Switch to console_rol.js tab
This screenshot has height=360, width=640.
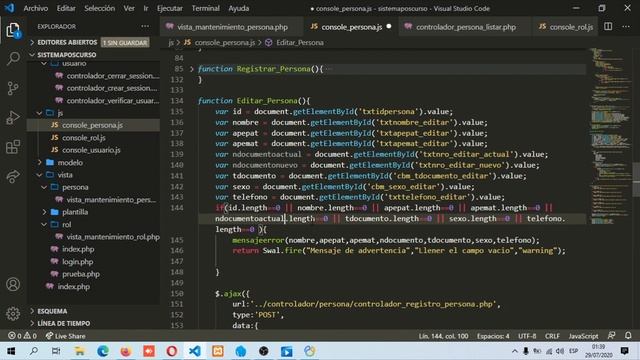point(566,27)
